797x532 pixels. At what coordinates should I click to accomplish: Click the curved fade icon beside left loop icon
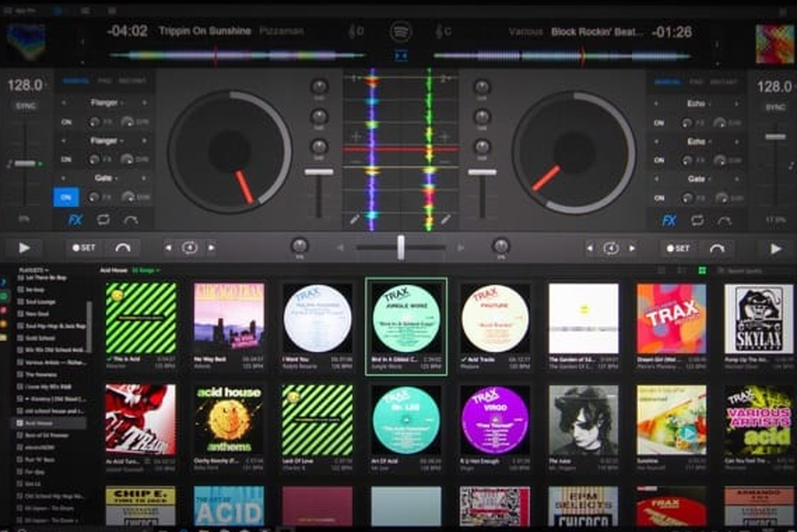[x=132, y=219]
